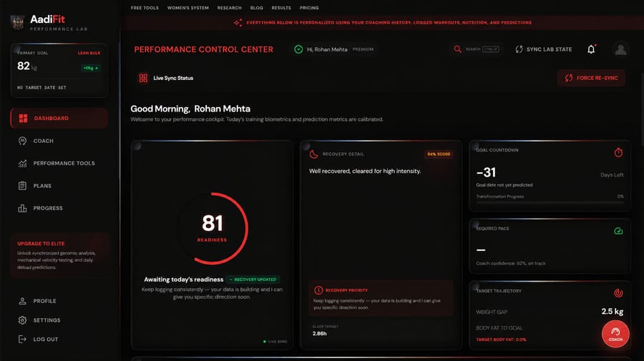
Task: Log out using the sidebar link
Action: pos(59,340)
